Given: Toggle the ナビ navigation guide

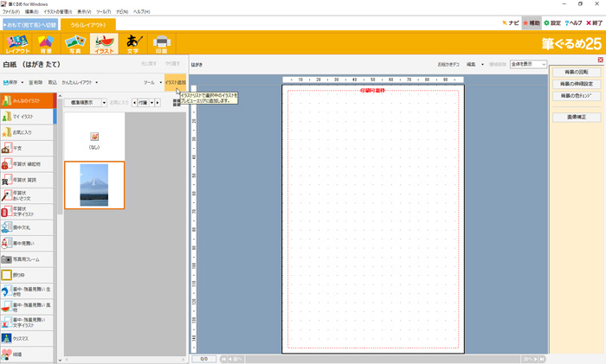Looking at the screenshot, I should pyautogui.click(x=511, y=22).
